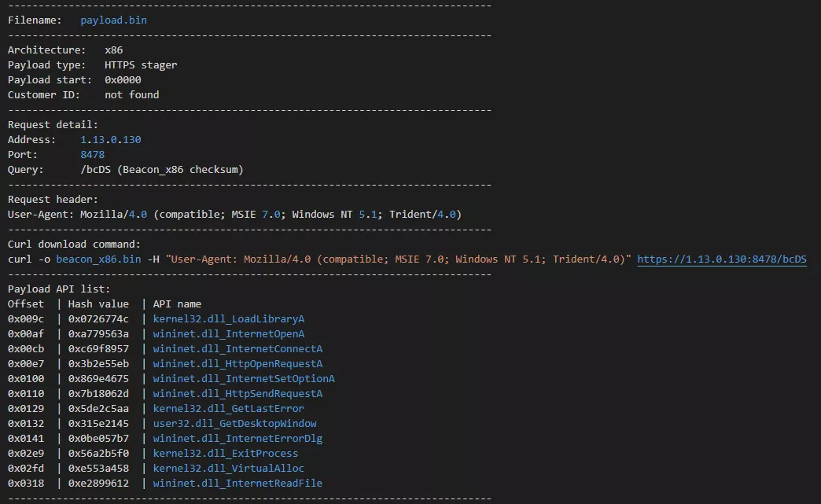
Task: Click hash value 0xe553a458
Action: coord(98,469)
